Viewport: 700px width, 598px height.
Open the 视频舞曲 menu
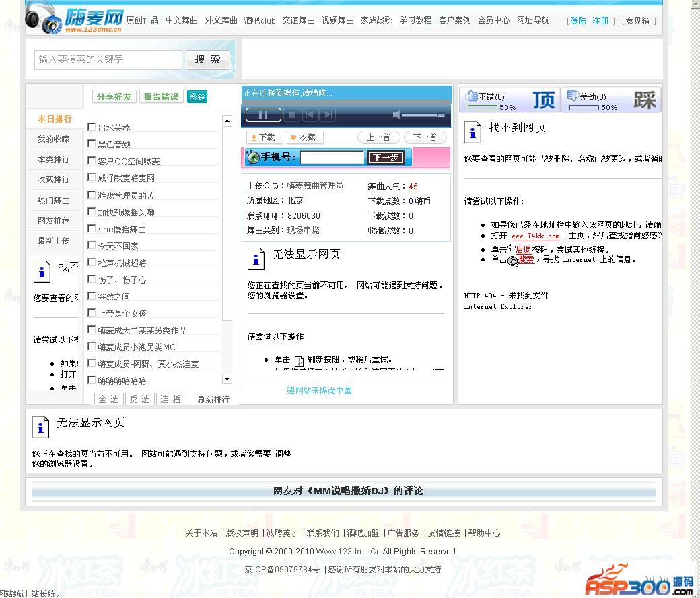pos(337,20)
